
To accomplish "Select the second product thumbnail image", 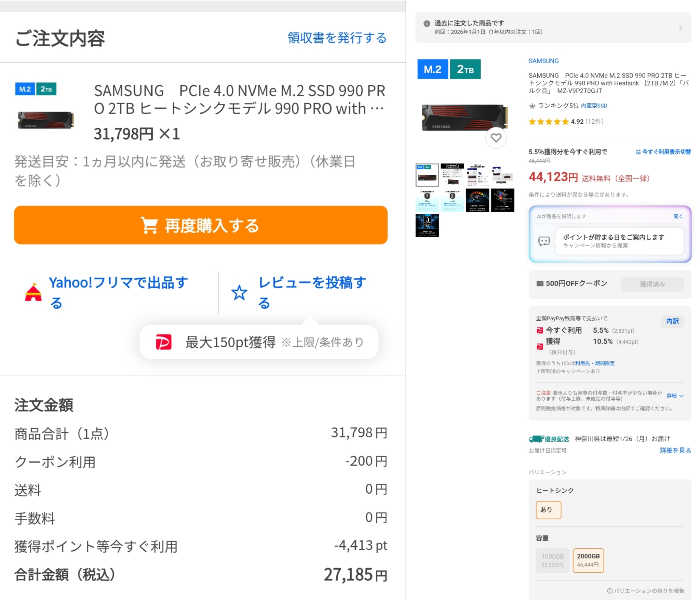I will click(452, 175).
